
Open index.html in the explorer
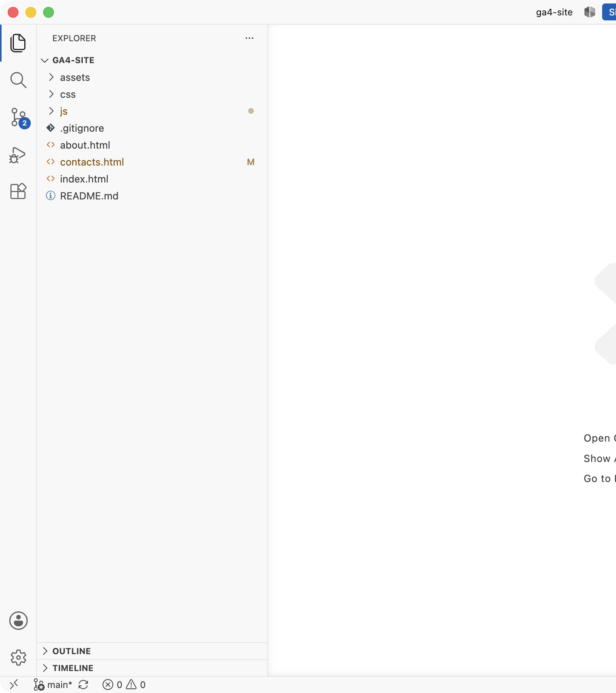[x=152, y=179]
